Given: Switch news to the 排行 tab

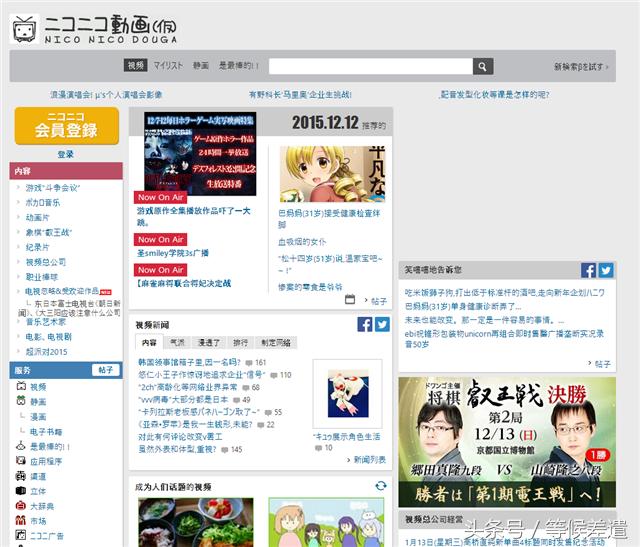Looking at the screenshot, I should click(x=241, y=342).
